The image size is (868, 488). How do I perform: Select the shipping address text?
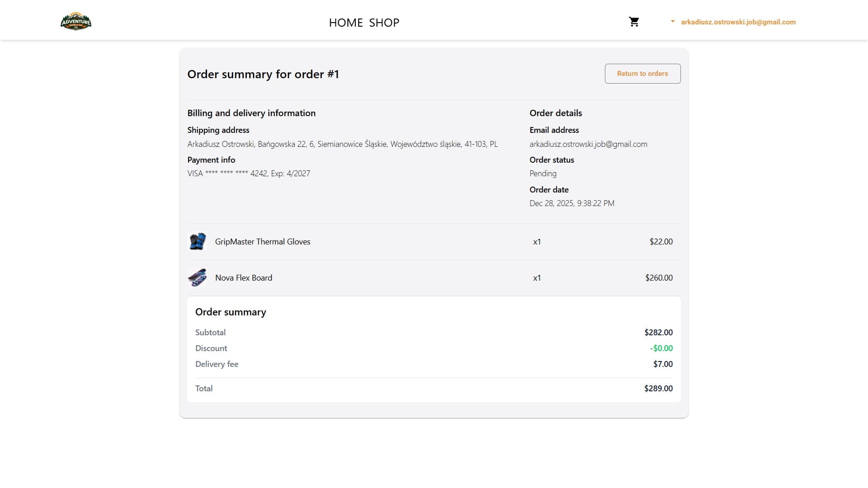342,144
